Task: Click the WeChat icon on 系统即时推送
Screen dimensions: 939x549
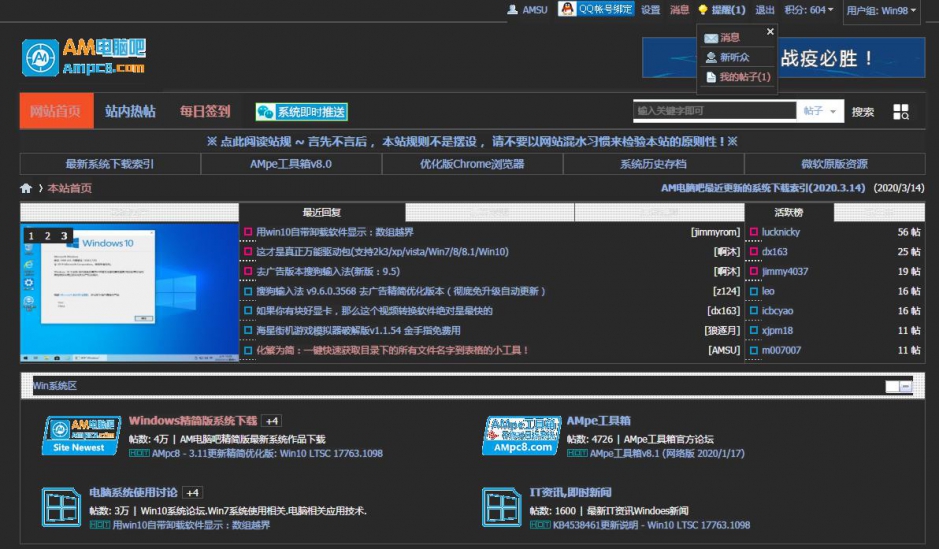Action: 265,111
